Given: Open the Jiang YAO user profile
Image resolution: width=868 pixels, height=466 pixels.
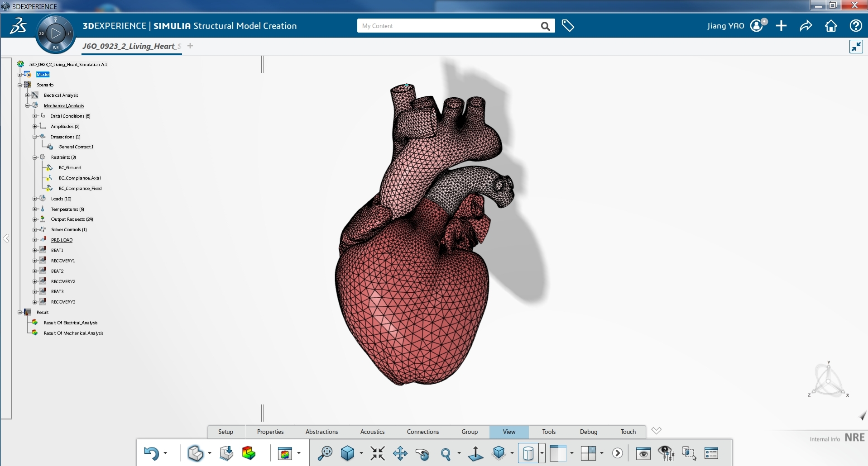Looking at the screenshot, I should pos(725,26).
